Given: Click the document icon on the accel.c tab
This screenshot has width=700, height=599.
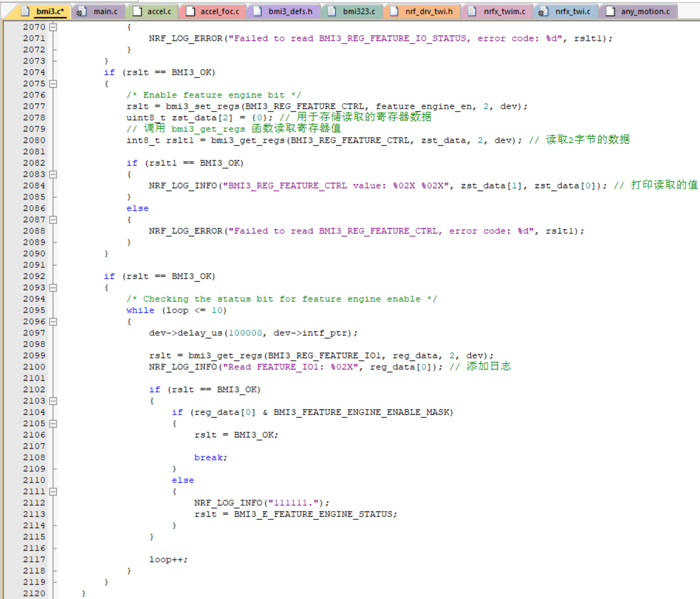Looking at the screenshot, I should pyautogui.click(x=137, y=11).
